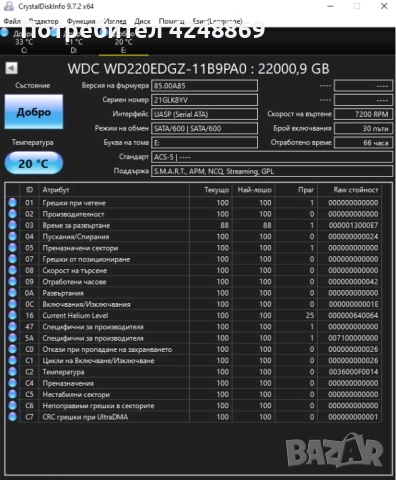Select the Нестабилни сектори attribute text
The width and height of the screenshot is (396, 480).
pos(76,394)
